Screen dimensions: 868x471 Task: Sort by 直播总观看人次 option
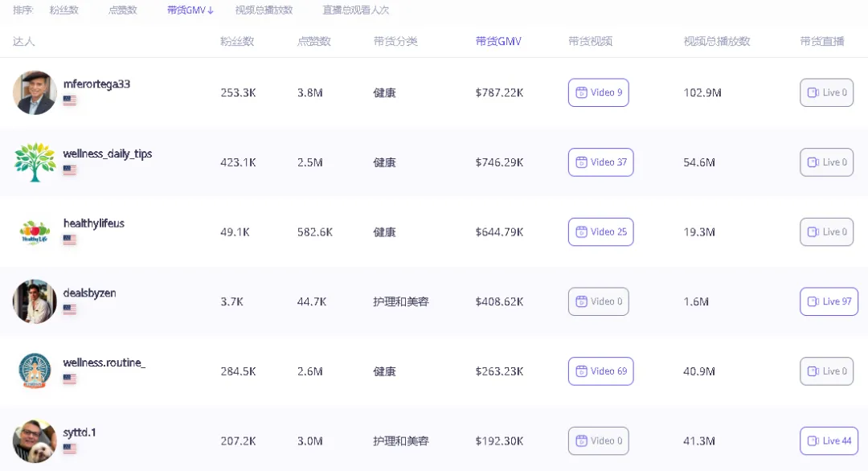[355, 10]
